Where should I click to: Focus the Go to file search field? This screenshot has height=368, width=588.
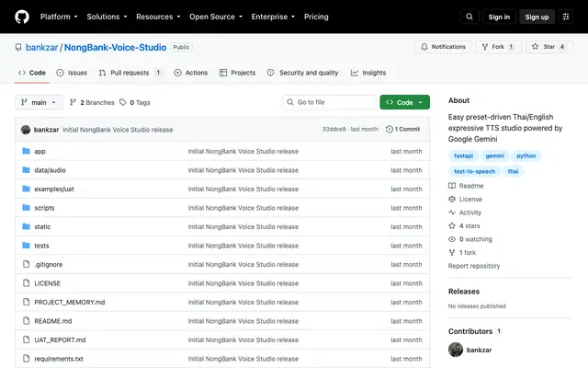tap(329, 102)
